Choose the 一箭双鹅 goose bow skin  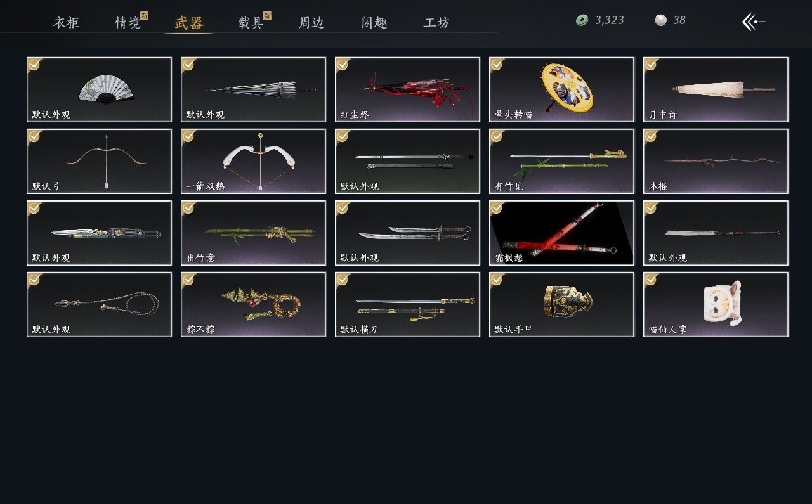pyautogui.click(x=253, y=161)
